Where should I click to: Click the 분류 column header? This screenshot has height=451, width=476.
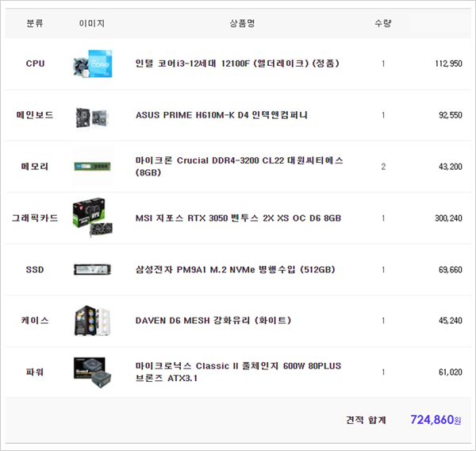pyautogui.click(x=35, y=24)
